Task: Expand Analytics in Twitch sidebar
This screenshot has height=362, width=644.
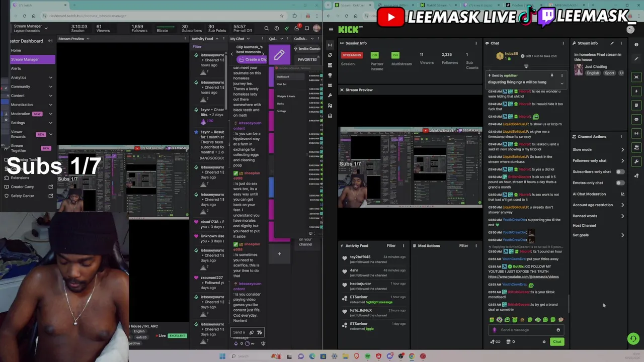Action: [x=50, y=77]
